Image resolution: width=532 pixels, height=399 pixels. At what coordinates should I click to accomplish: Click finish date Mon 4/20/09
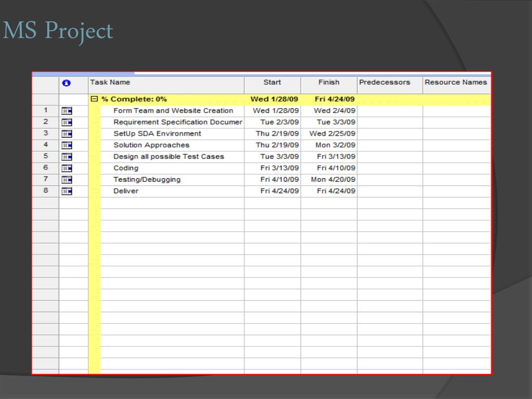(x=333, y=180)
